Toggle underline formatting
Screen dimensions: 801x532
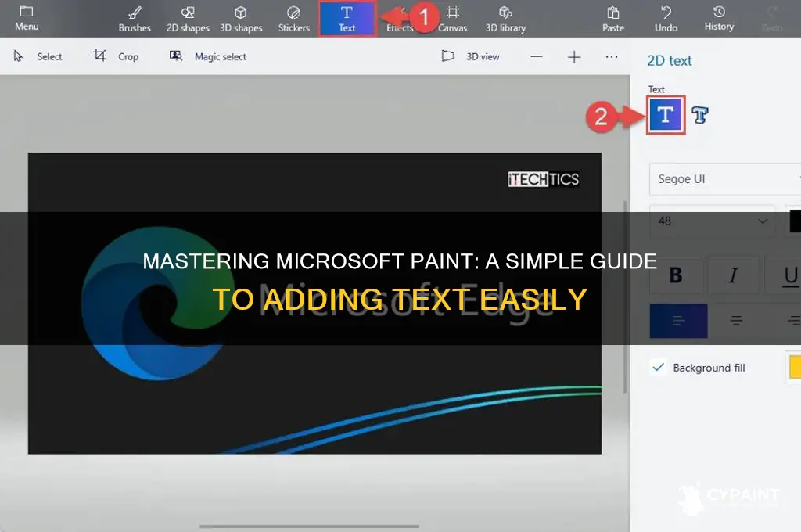tap(789, 275)
